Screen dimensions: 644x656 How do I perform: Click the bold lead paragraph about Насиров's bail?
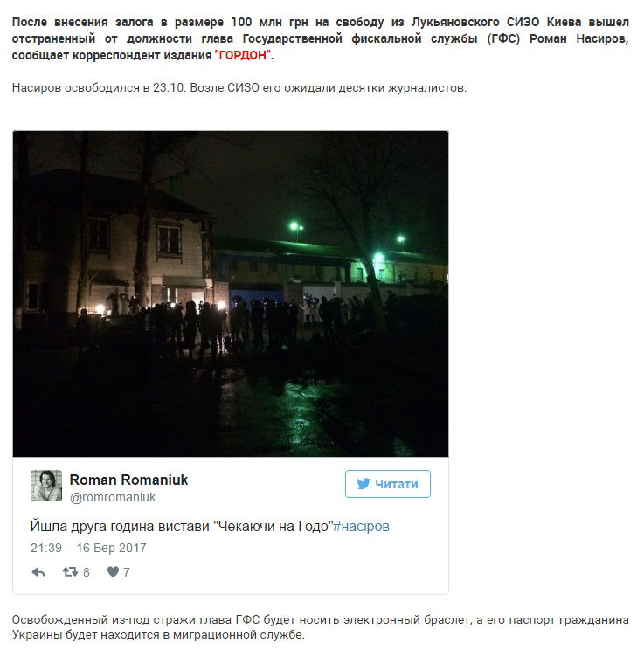pos(320,38)
